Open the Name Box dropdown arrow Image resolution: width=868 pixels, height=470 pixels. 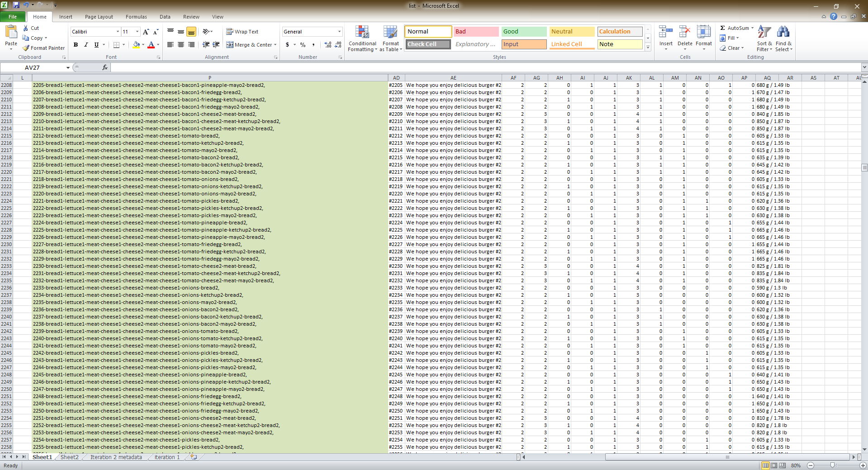[68, 67]
